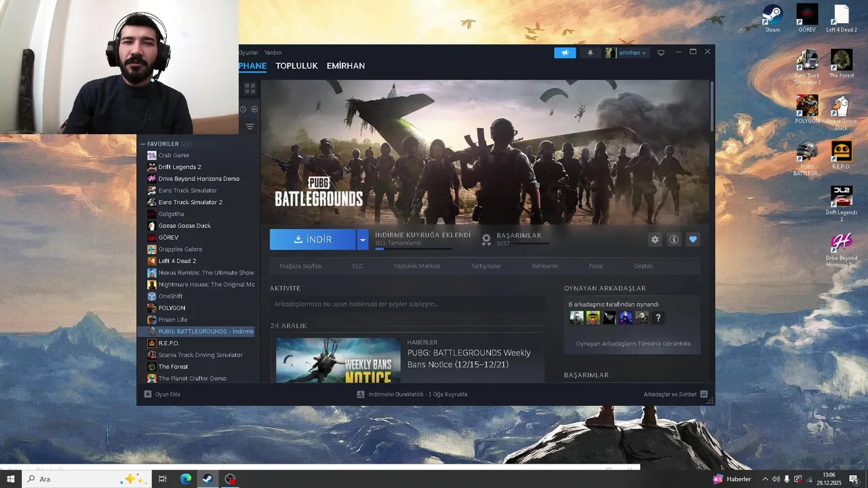Open the EMİRHAN profile tab

[x=346, y=66]
